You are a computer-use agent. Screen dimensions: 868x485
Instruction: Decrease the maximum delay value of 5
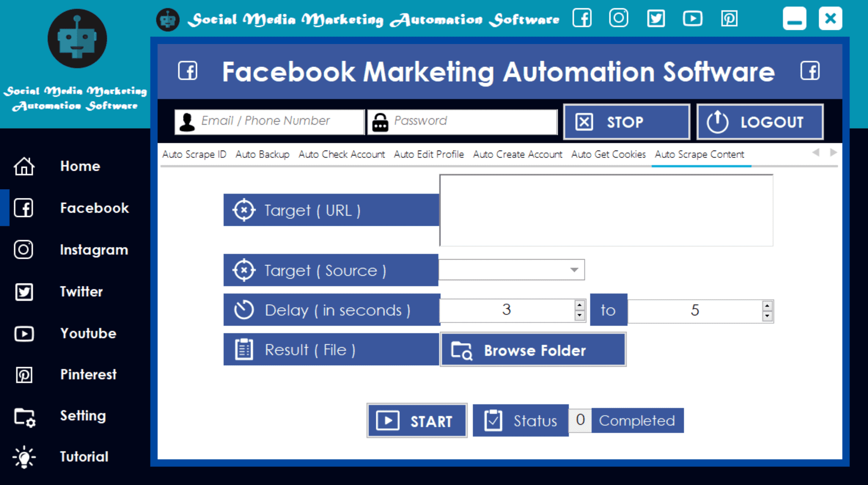(x=767, y=316)
